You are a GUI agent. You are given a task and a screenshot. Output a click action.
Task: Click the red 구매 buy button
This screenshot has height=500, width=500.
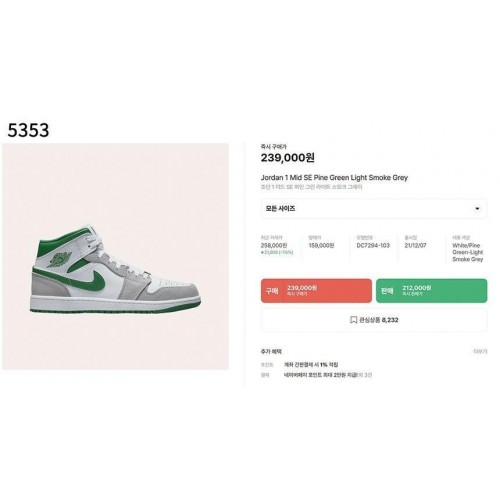pos(316,291)
